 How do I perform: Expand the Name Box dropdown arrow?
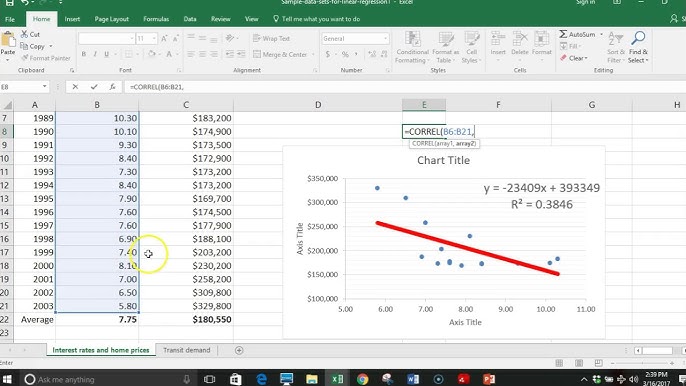coord(44,87)
